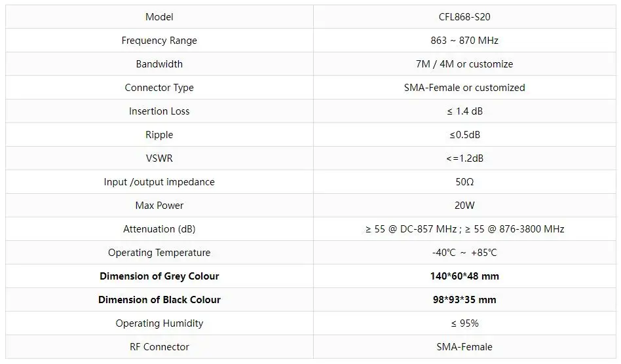Click the Model label cell
Screen dimensions: 621x364
point(159,17)
